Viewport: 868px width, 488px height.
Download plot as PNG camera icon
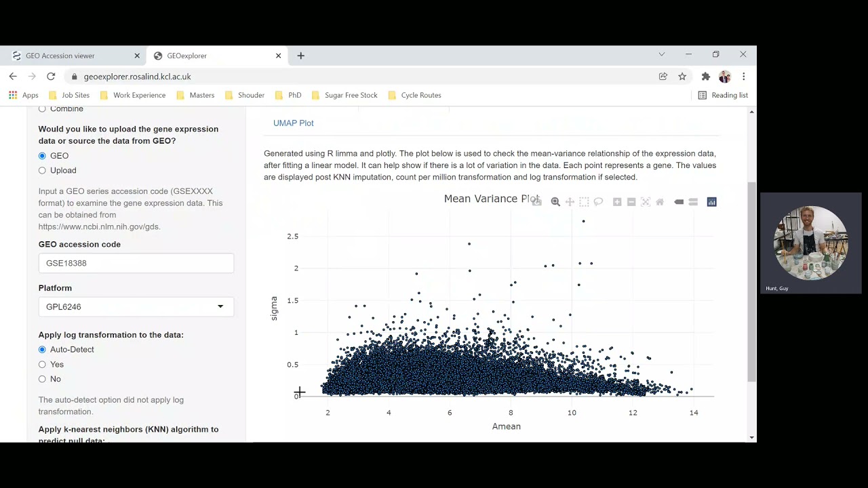click(x=536, y=202)
